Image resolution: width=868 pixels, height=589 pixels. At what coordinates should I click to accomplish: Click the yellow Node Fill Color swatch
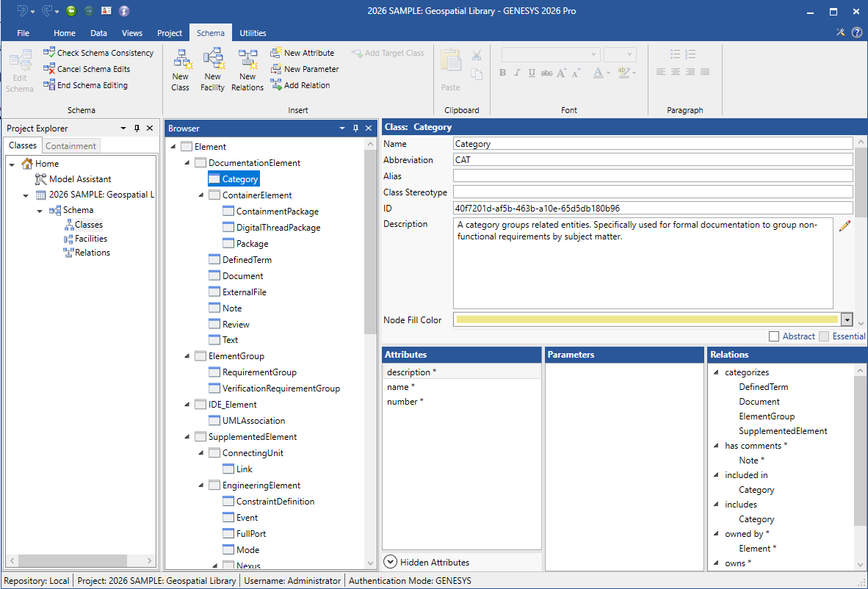tap(647, 319)
